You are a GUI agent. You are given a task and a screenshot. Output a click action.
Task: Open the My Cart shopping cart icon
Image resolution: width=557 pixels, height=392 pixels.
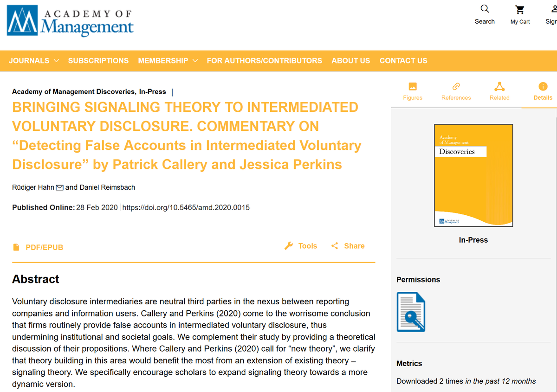(520, 9)
